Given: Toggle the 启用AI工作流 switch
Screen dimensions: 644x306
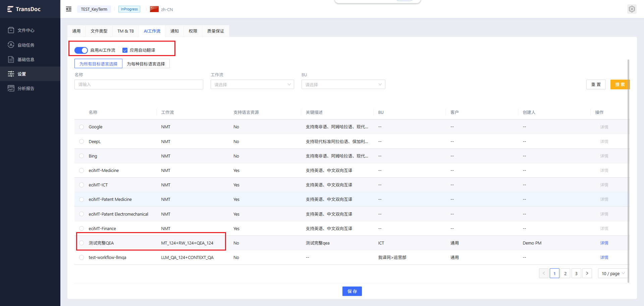Looking at the screenshot, I should (x=81, y=50).
